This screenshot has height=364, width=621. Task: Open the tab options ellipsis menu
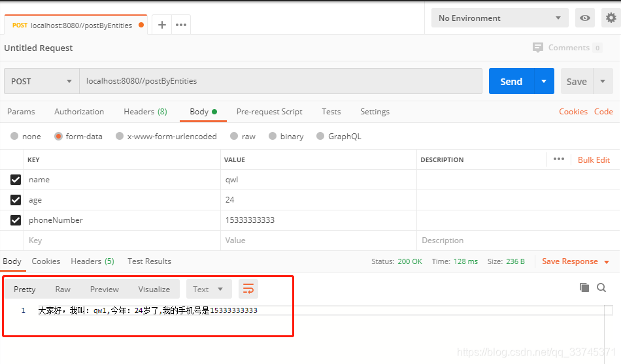(x=181, y=25)
